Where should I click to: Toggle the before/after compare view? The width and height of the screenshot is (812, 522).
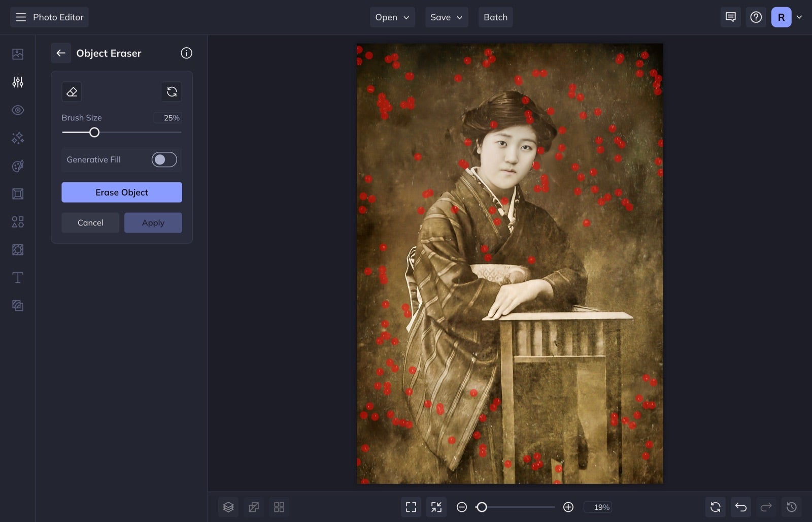coord(254,507)
